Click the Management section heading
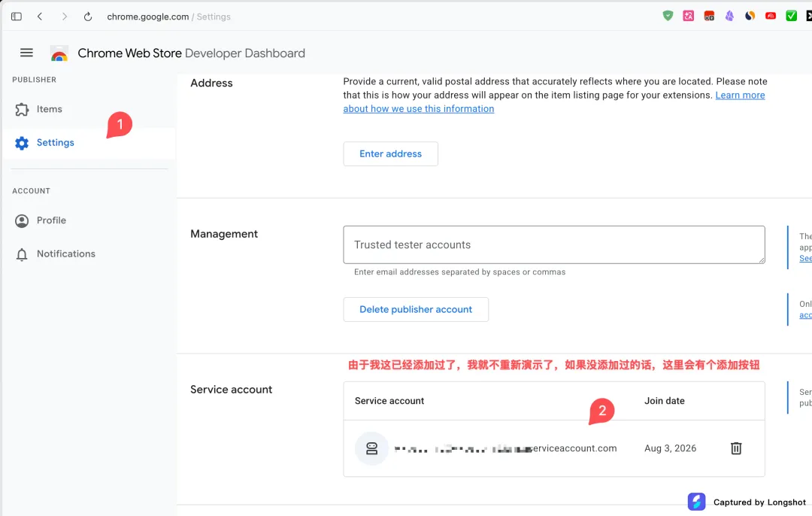This screenshot has width=812, height=516. click(224, 234)
